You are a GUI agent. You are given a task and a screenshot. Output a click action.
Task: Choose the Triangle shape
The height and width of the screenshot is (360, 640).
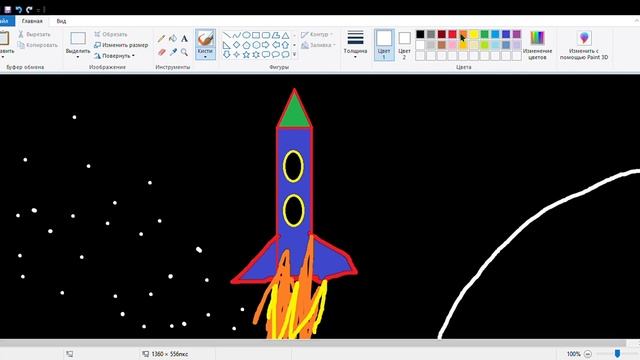click(286, 36)
